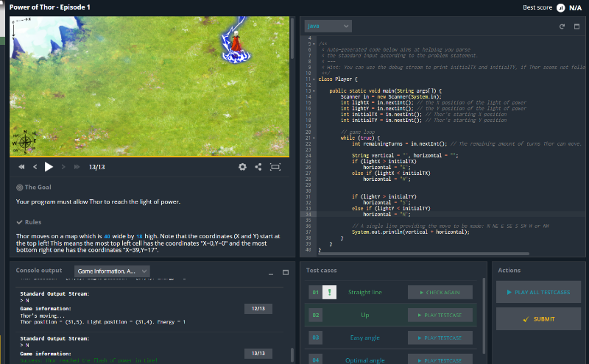This screenshot has width=589, height=364.
Task: Select the Optimal angle test case
Action: (364, 360)
